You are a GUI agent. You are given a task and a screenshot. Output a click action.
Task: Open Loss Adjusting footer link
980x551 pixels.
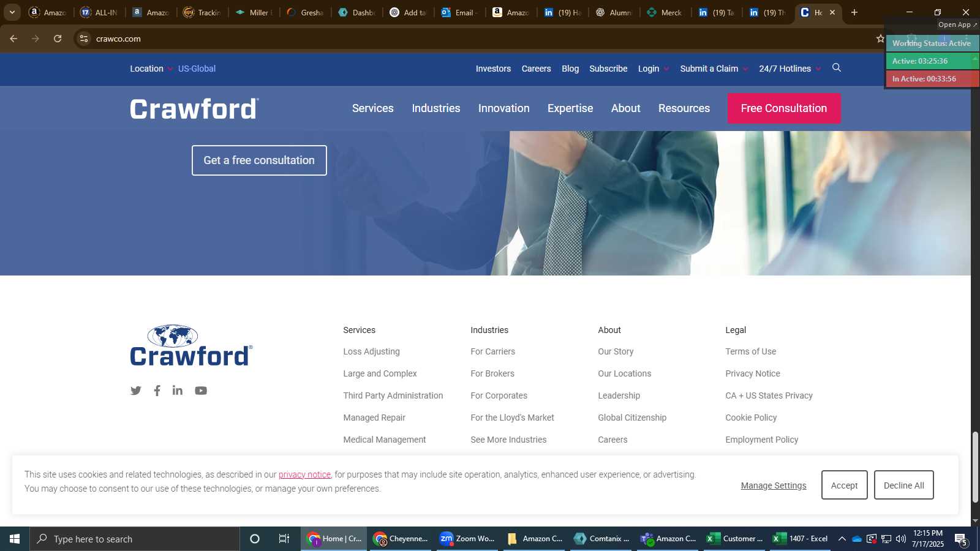click(x=371, y=351)
